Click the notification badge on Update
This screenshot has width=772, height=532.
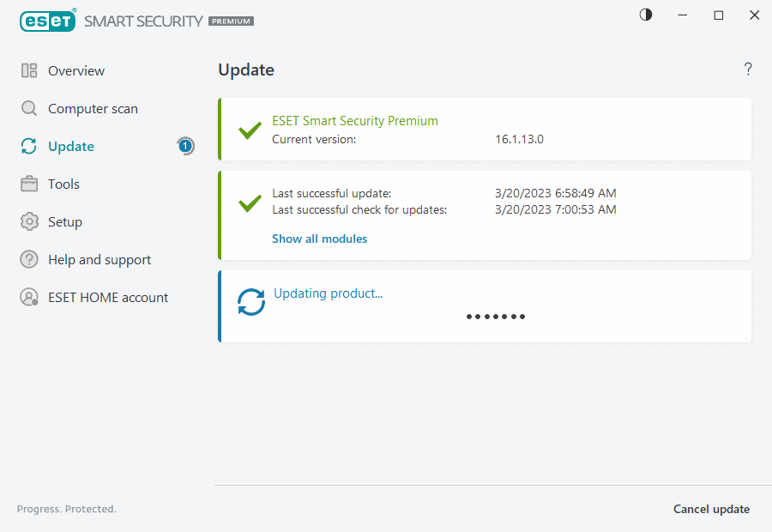coord(185,146)
